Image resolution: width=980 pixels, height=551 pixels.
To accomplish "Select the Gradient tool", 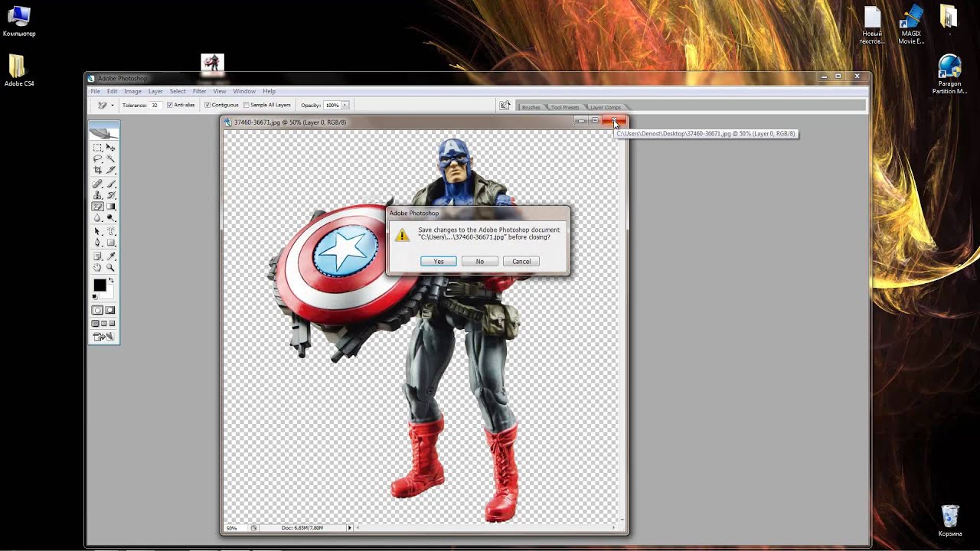I will click(110, 207).
